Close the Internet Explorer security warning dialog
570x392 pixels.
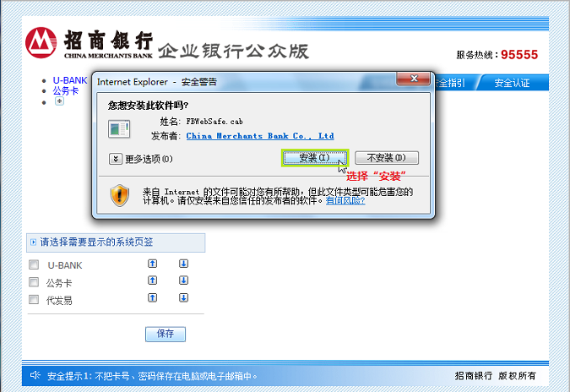coord(414,79)
